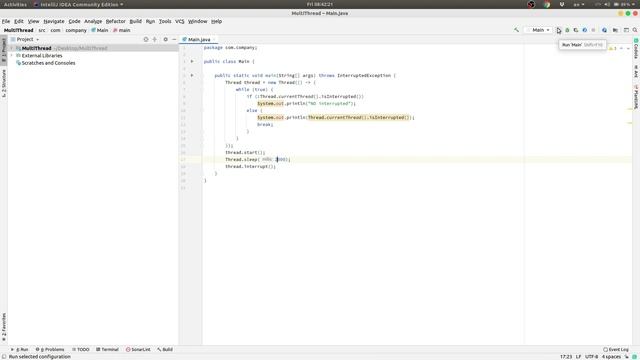The height and width of the screenshot is (360, 640).
Task: Hide the Project tool window
Action: click(174, 40)
